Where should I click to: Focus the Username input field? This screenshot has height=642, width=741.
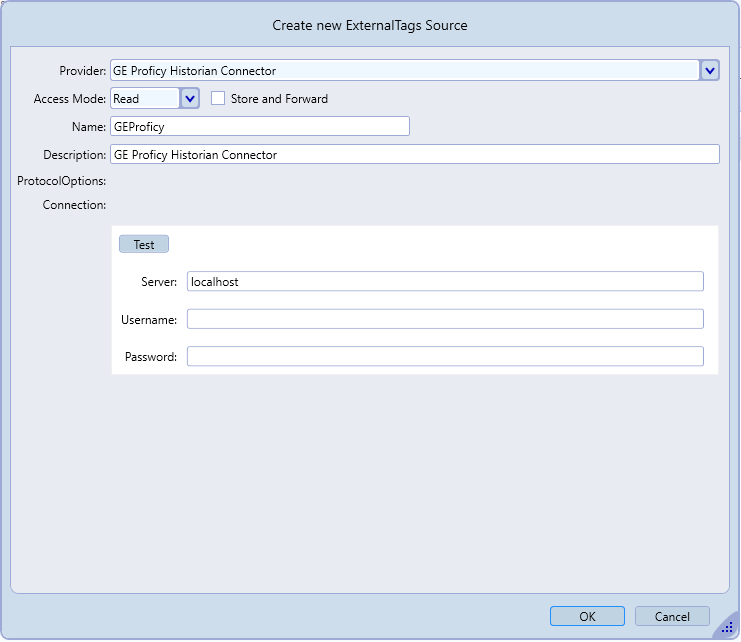click(445, 319)
